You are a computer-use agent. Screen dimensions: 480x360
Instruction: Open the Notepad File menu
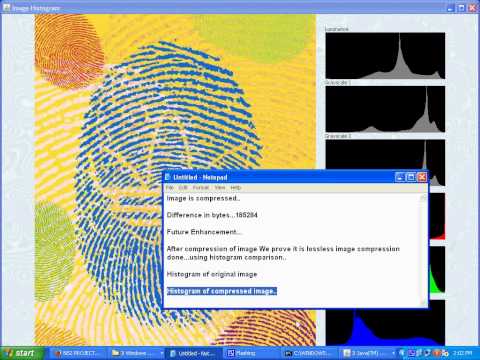click(170, 188)
